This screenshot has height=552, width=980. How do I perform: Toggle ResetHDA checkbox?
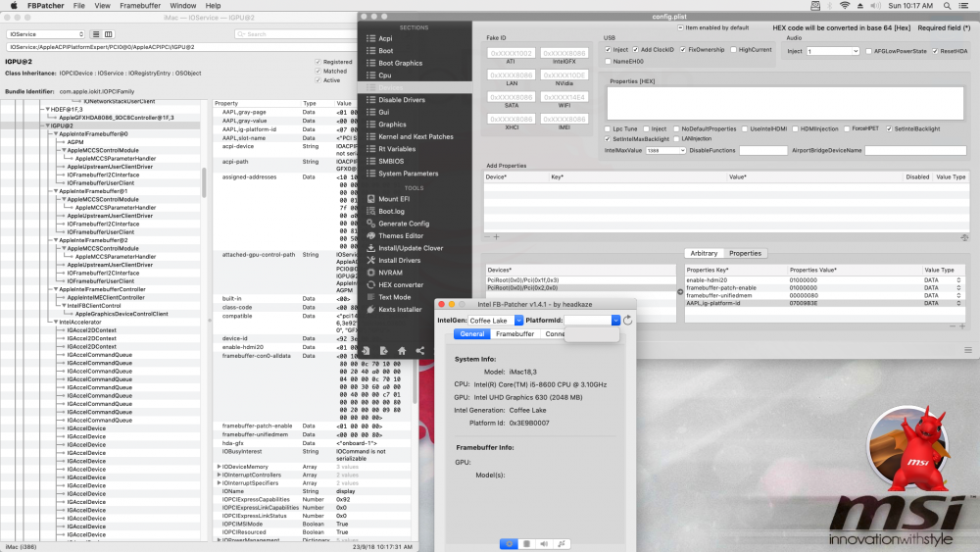[935, 51]
